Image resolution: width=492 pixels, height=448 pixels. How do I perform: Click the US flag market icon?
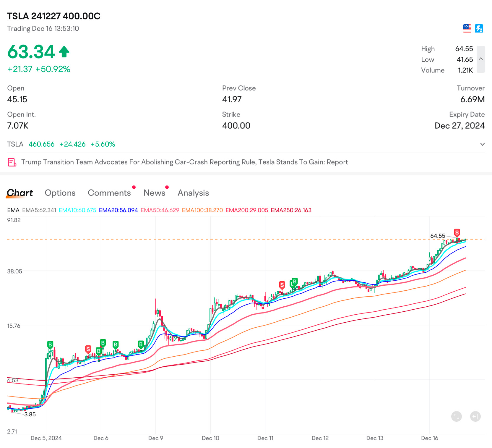[467, 28]
